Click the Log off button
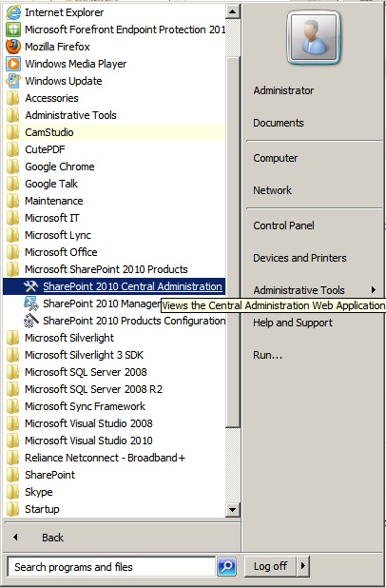This screenshot has width=386, height=588. 271,566
